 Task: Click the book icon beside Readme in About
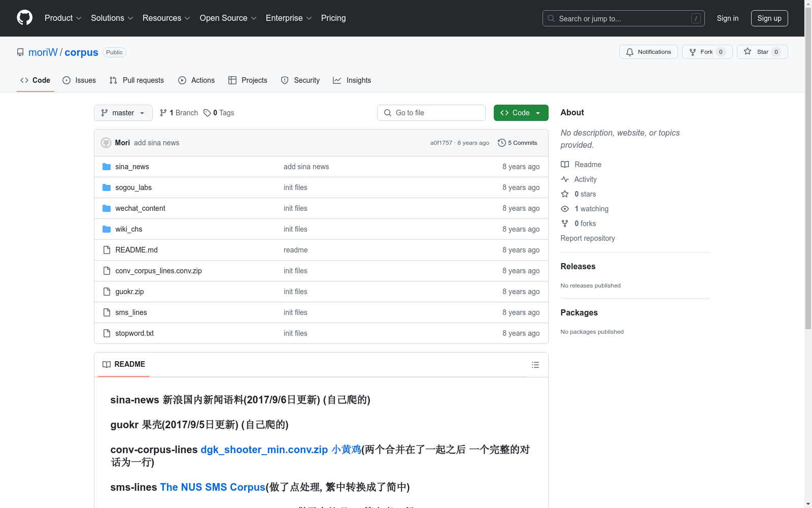(x=565, y=165)
